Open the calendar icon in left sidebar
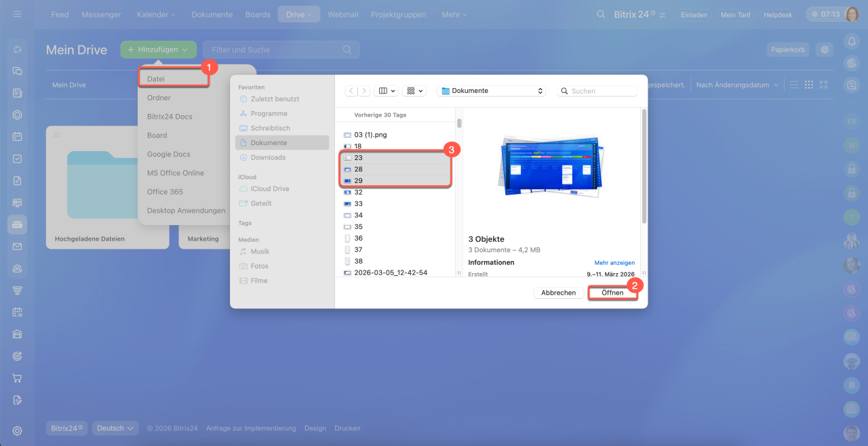 click(x=18, y=136)
